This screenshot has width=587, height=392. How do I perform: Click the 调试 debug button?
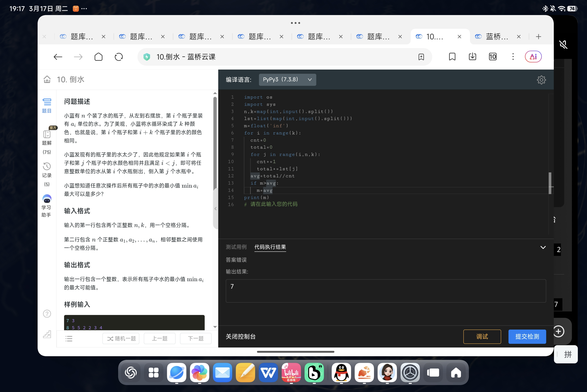pyautogui.click(x=482, y=337)
